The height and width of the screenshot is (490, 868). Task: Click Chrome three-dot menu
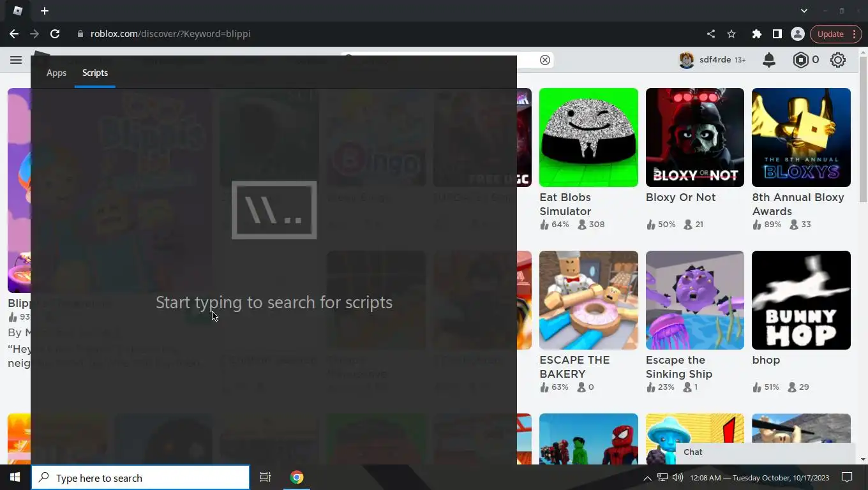[x=855, y=34]
